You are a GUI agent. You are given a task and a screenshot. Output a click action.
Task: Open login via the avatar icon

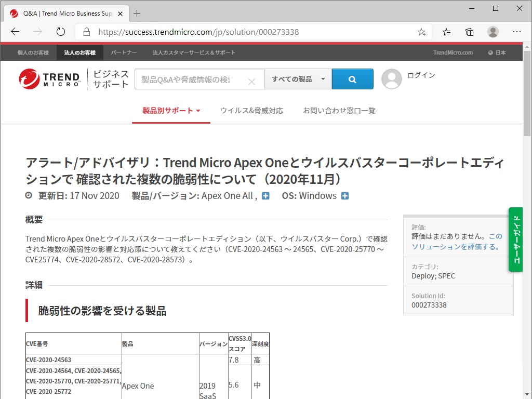point(391,78)
